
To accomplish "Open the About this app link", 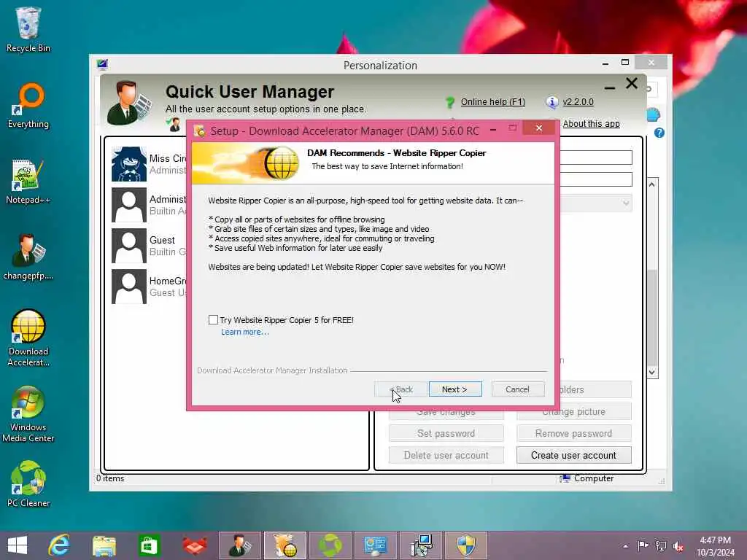I will 591,124.
